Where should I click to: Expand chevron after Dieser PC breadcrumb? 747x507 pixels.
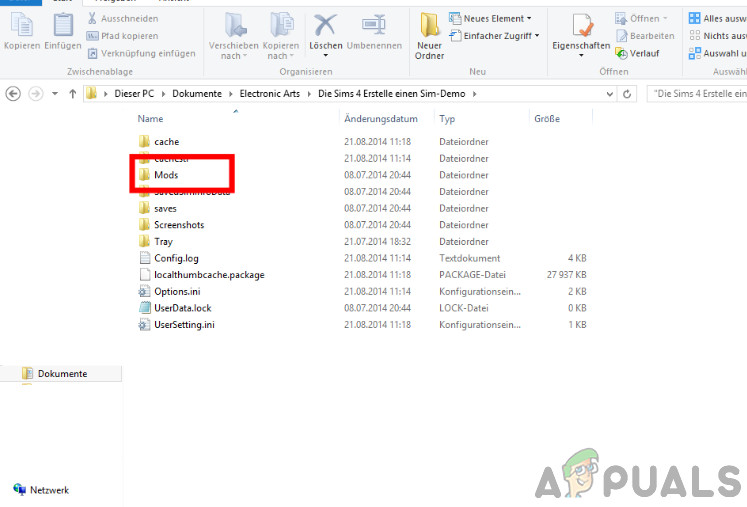click(163, 94)
